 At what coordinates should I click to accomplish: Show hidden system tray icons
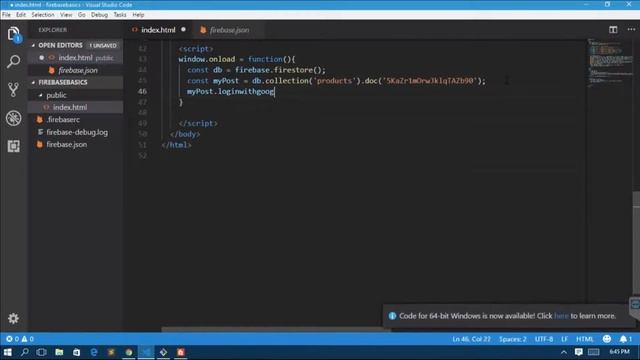[564, 352]
